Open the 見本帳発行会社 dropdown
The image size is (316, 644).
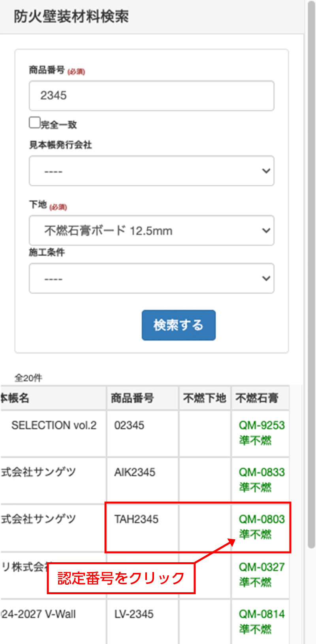151,171
